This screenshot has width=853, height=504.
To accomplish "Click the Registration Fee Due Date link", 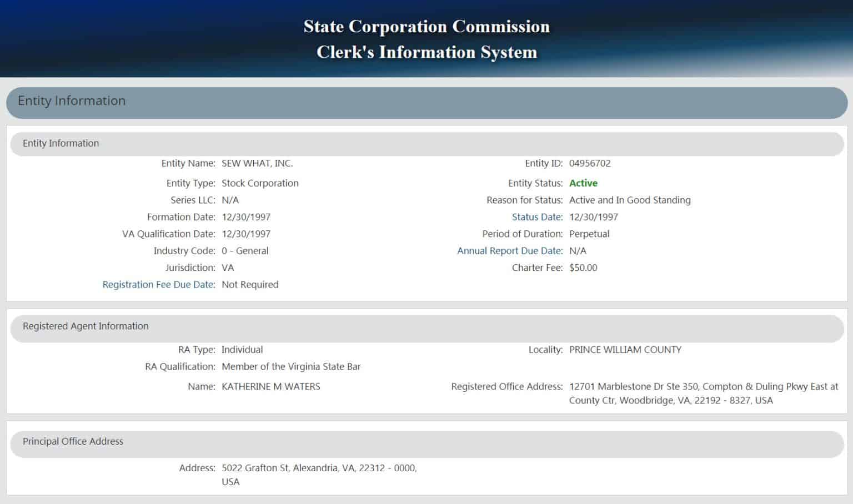I will (x=158, y=285).
